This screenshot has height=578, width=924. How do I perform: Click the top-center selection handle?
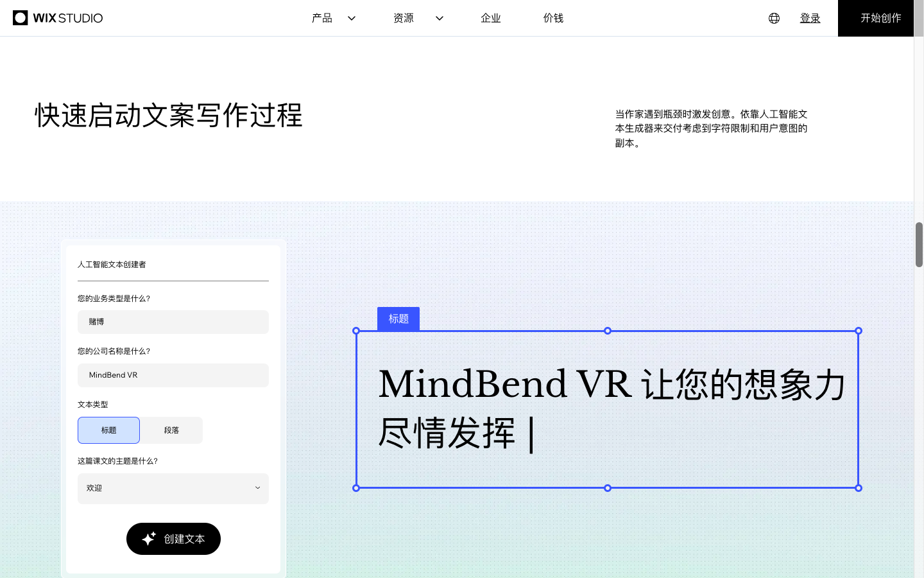(x=608, y=331)
